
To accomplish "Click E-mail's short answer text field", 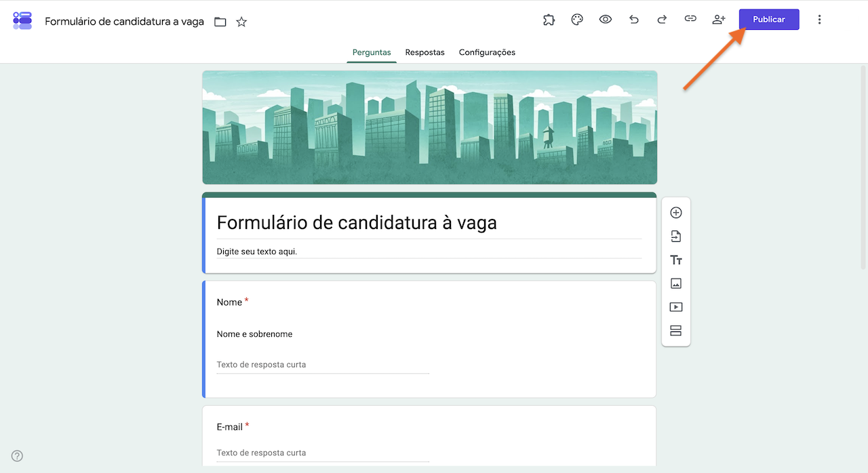I will pos(323,453).
